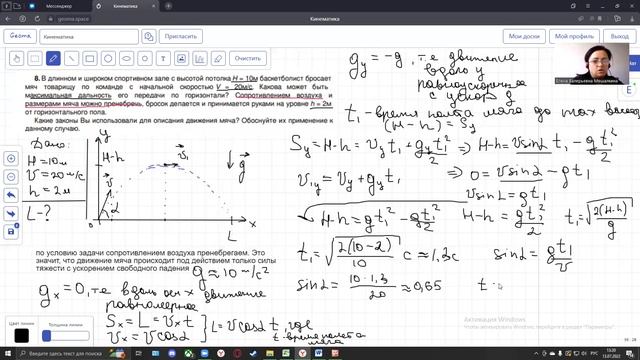Image resolution: width=640 pixels, height=360 pixels.
Task: Select the text tool
Action: point(163,58)
